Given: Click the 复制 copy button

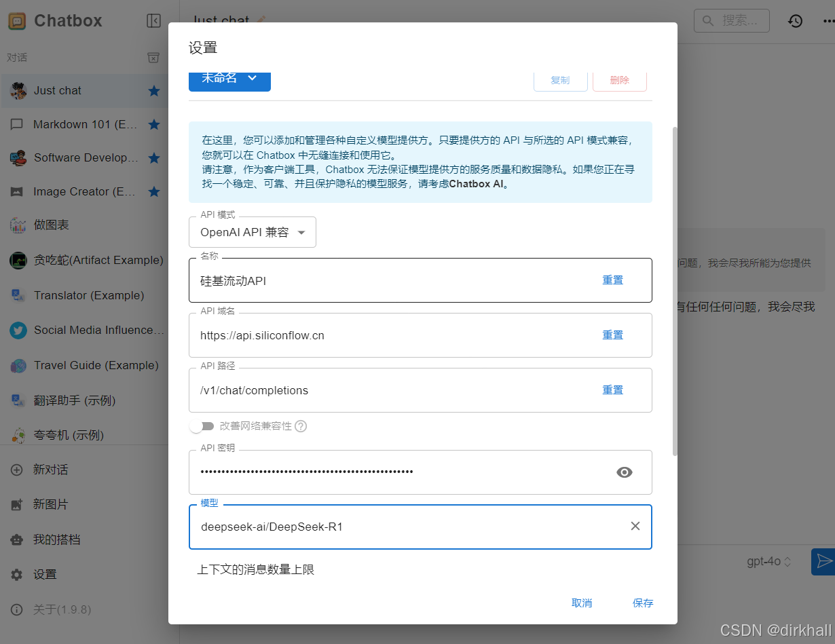Looking at the screenshot, I should pyautogui.click(x=560, y=80).
